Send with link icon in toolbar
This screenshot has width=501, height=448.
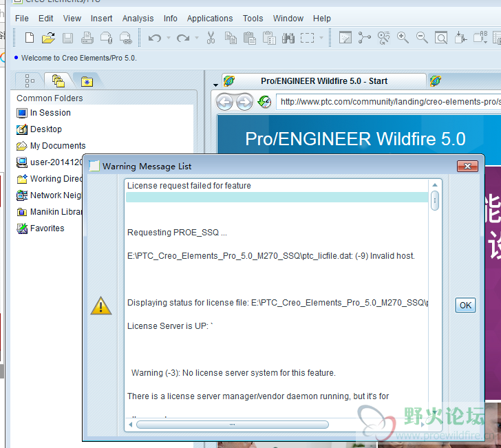point(125,38)
